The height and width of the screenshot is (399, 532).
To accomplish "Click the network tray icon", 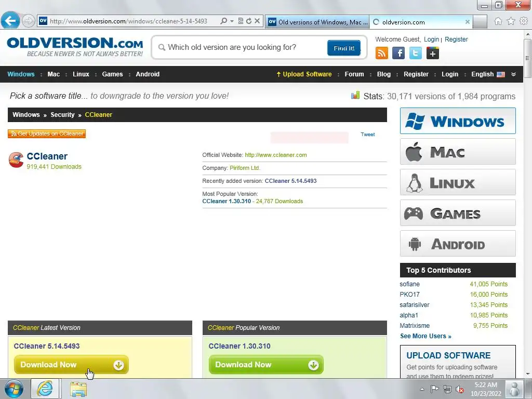I will 447,389.
